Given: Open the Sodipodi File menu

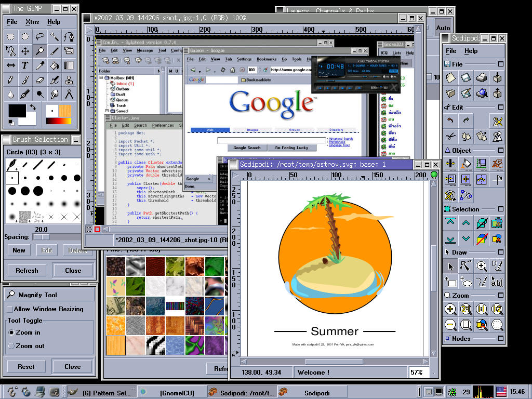Looking at the screenshot, I should tap(451, 51).
